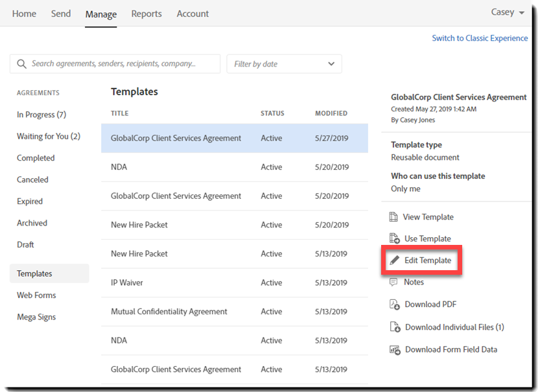Sort templates by Modified column
Screen dimensions: 538x392
331,113
